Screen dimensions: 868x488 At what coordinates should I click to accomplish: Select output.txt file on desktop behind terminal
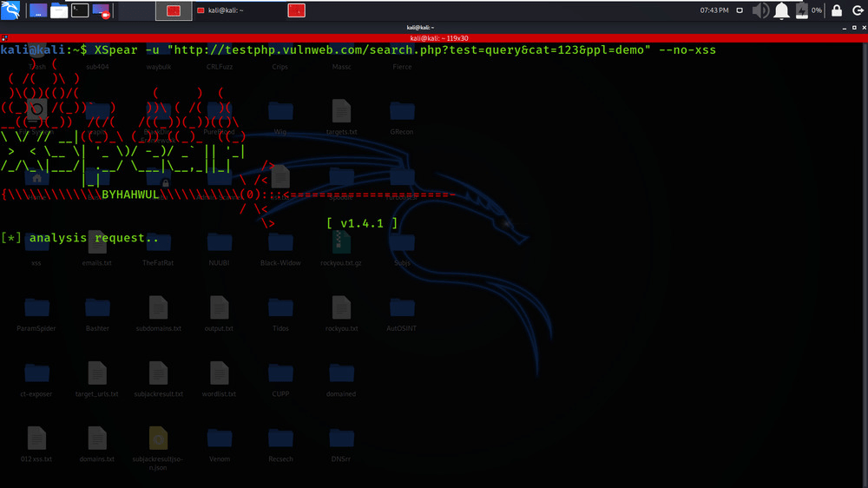[220, 314]
